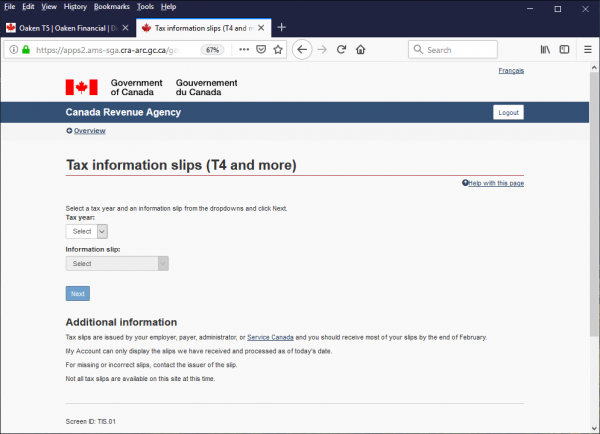
Task: Expand the Information slip dropdown
Action: click(116, 263)
